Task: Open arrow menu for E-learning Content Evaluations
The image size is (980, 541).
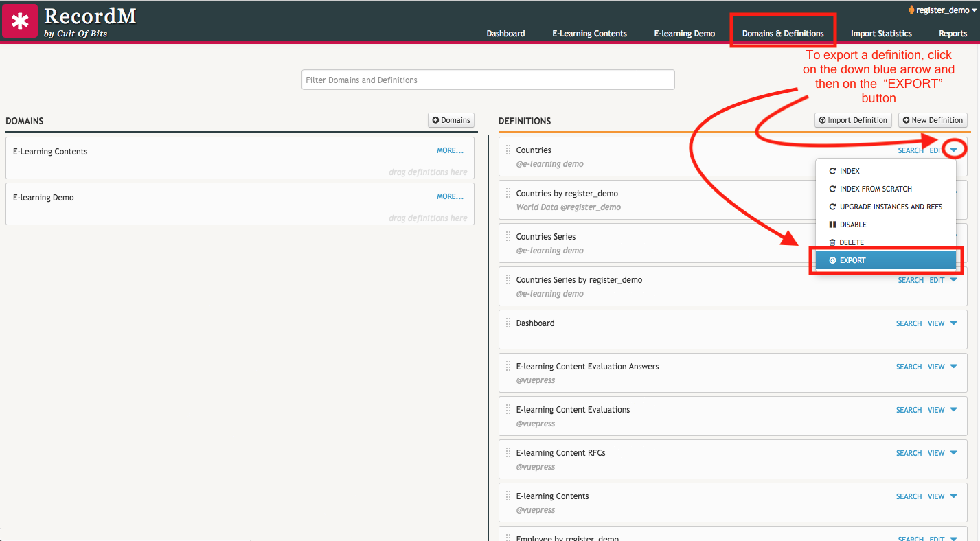Action: click(x=954, y=409)
